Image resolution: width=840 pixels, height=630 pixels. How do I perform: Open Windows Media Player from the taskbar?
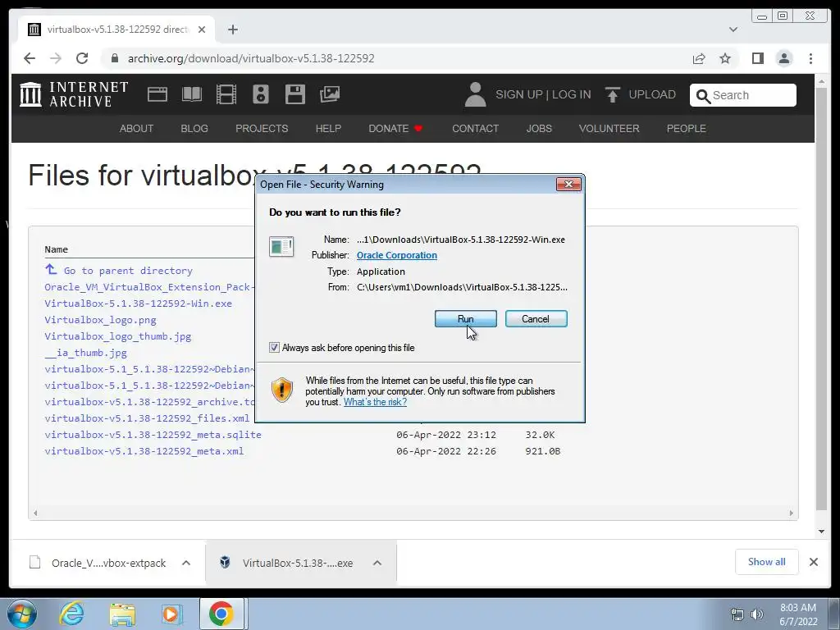(x=172, y=614)
